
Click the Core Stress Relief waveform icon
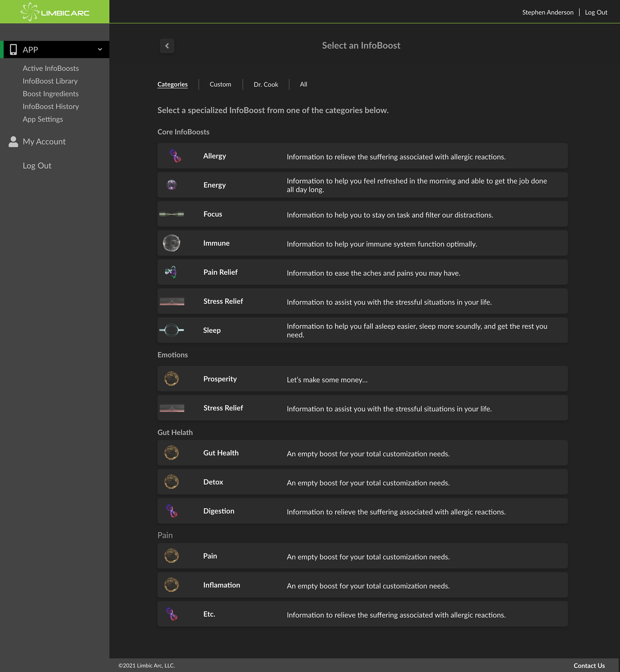click(172, 301)
